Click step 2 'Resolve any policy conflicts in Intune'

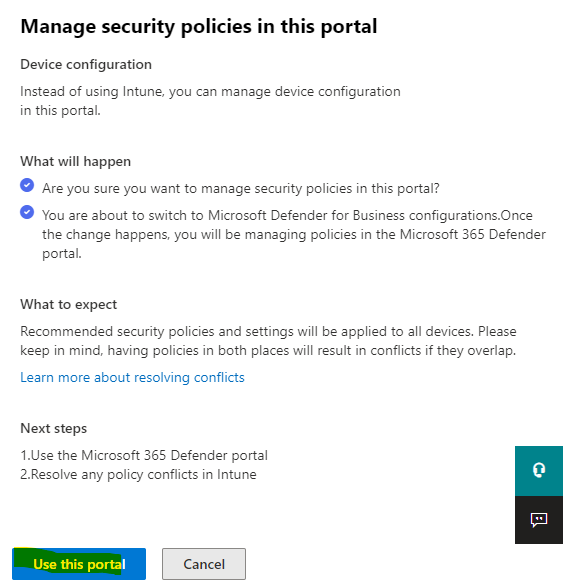click(x=138, y=475)
